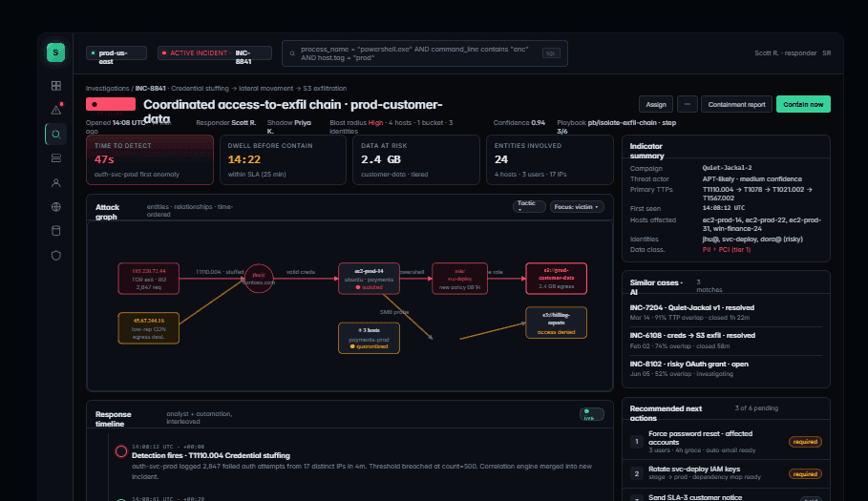Click the SQL badge in query bar
This screenshot has width=868, height=501.
point(551,53)
